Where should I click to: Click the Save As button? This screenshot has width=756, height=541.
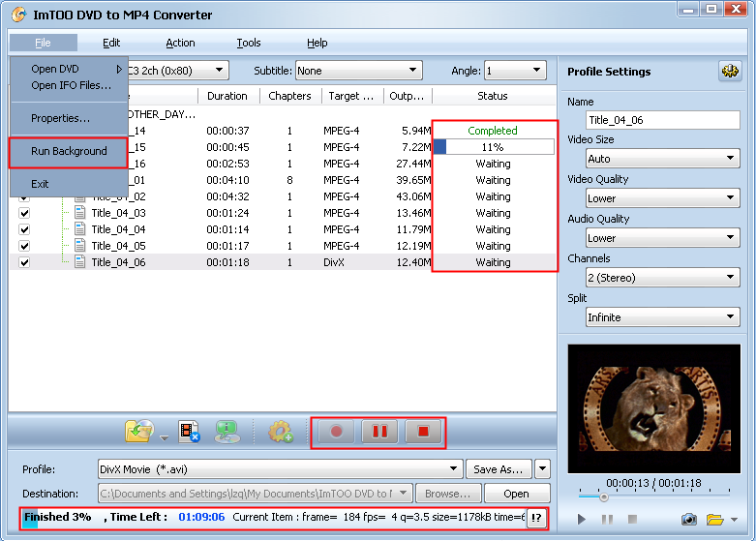point(499,468)
